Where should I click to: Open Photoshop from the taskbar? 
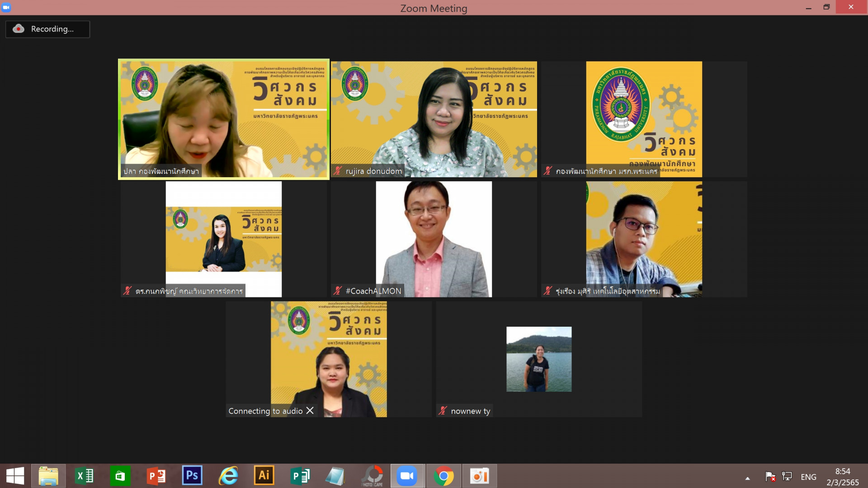(192, 475)
